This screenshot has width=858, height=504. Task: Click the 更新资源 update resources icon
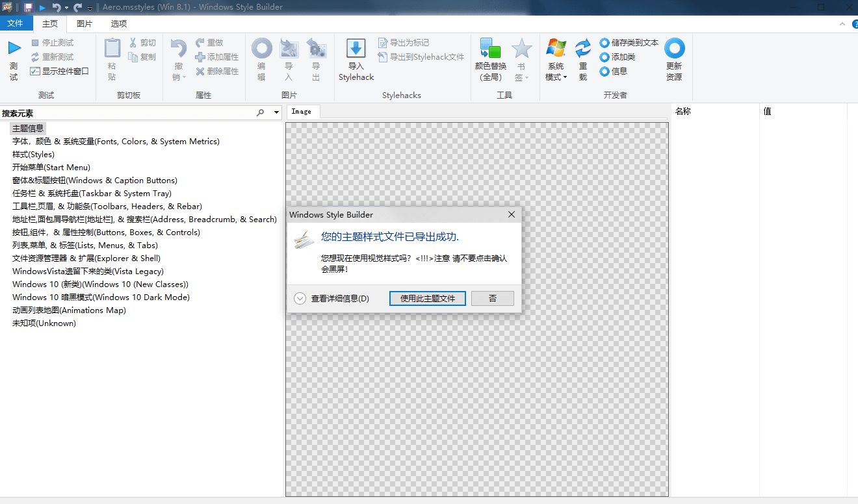click(674, 48)
